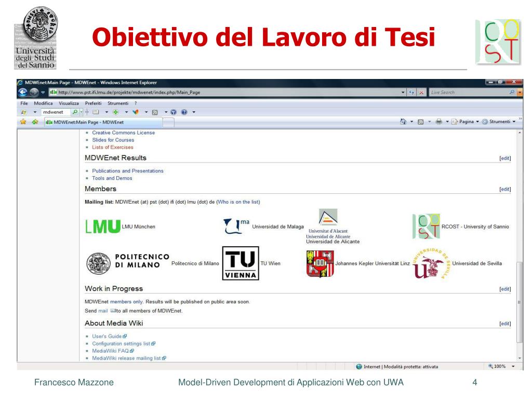Click the blank New Tab button

(168, 123)
